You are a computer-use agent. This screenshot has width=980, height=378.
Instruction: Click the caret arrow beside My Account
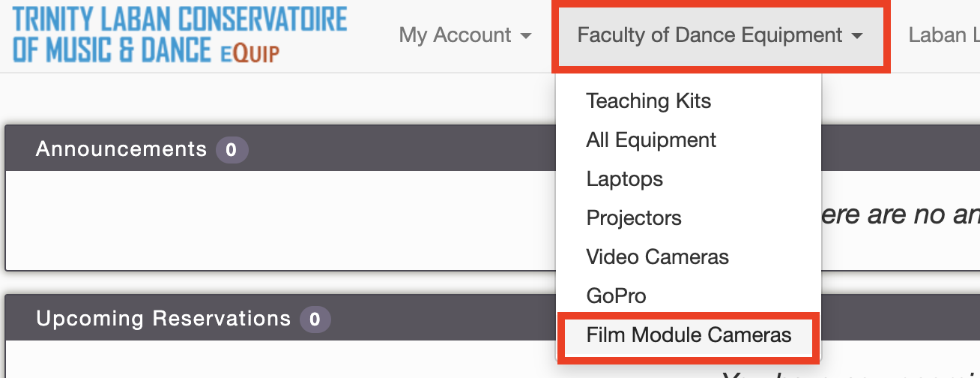525,36
